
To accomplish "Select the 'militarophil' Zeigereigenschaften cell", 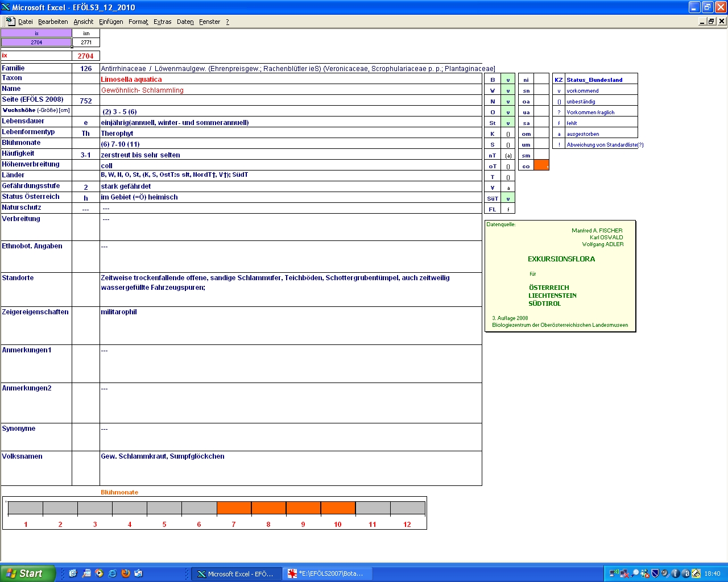I will click(291, 326).
